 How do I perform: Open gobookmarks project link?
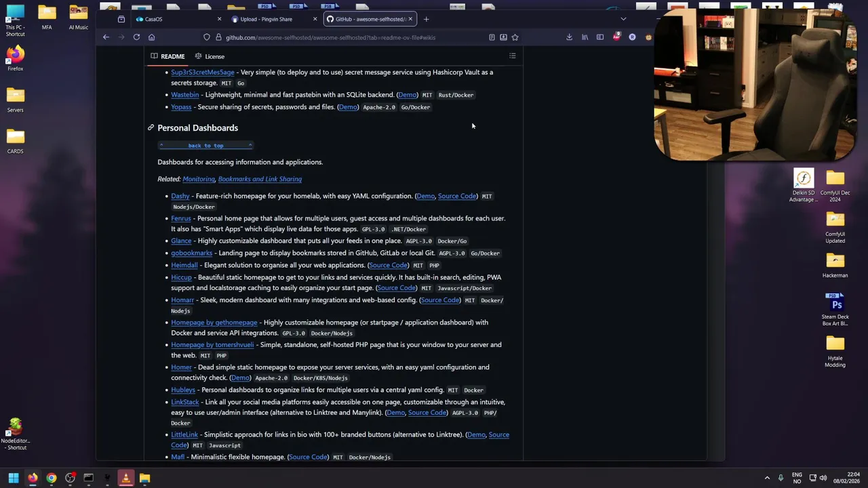click(x=191, y=253)
